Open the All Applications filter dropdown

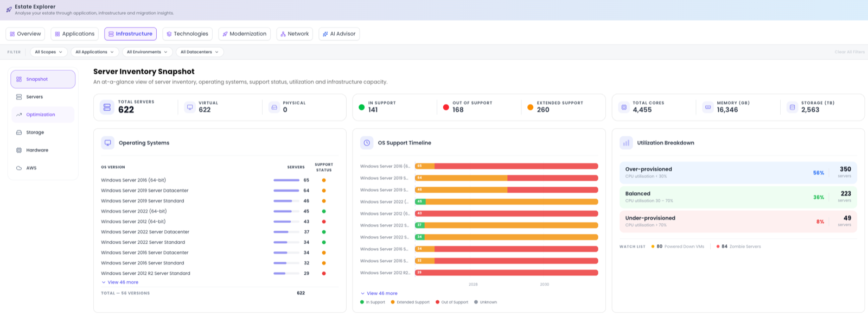[94, 52]
